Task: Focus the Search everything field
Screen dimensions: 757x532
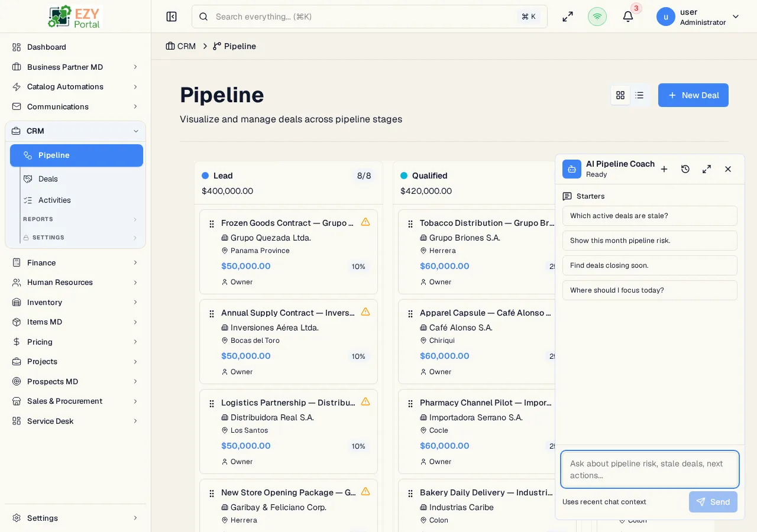Action: [370, 17]
